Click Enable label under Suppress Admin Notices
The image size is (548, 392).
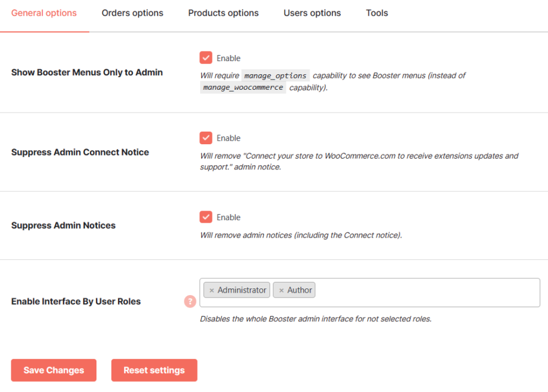[229, 217]
